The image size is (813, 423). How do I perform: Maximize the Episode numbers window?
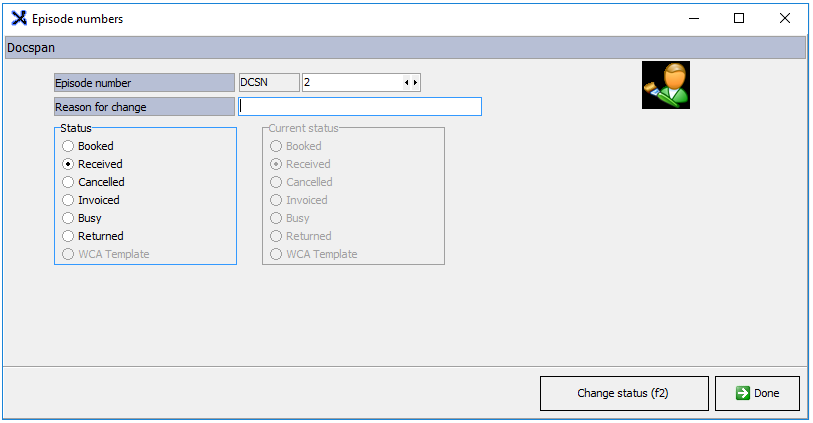tap(739, 18)
